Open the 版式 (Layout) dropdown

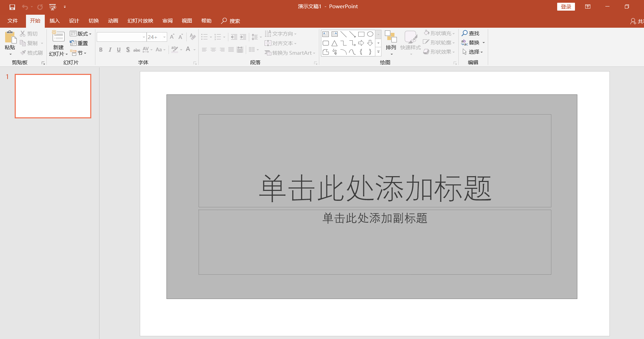(x=81, y=33)
